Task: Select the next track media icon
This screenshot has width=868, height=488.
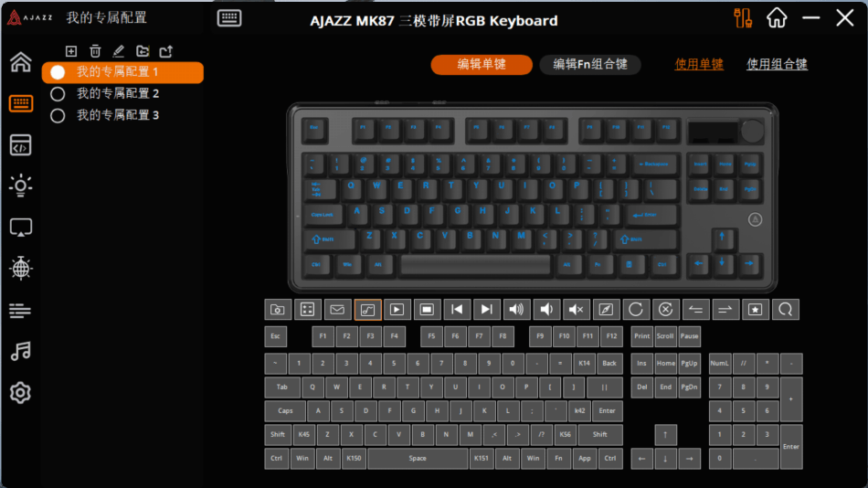Action: (486, 310)
